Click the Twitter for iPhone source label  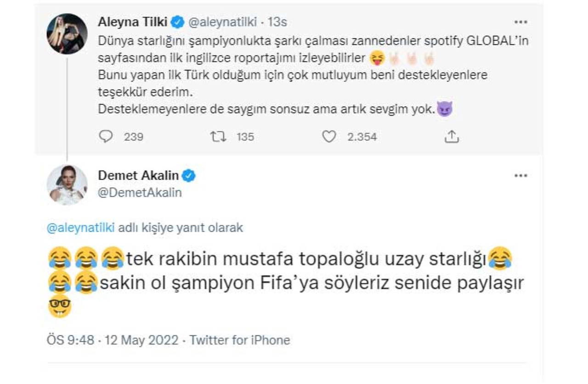[x=240, y=340]
